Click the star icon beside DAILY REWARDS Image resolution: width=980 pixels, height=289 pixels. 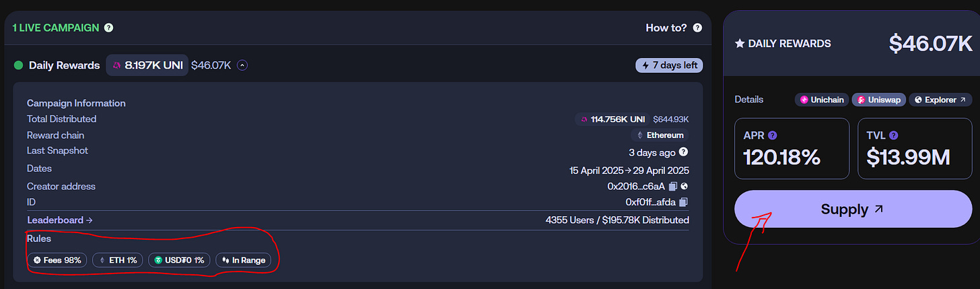740,44
